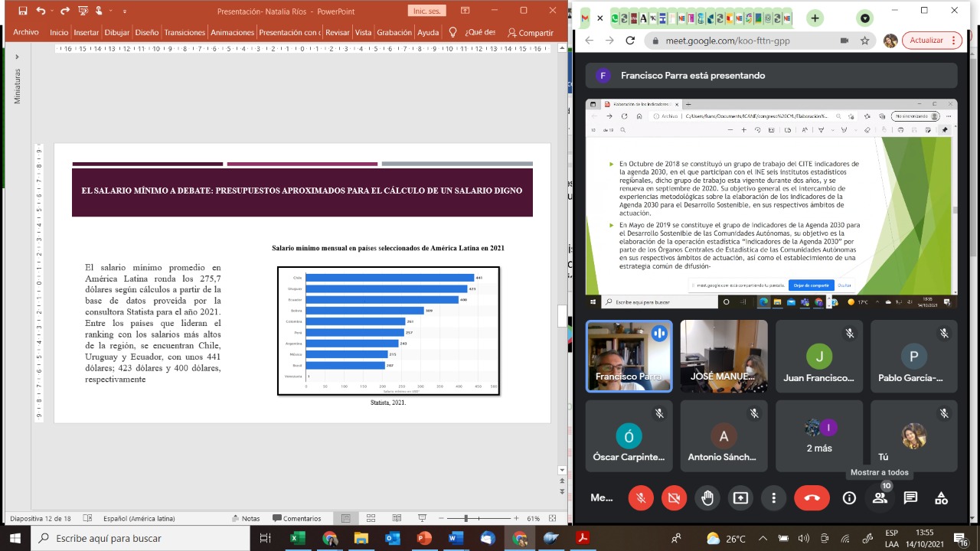This screenshot has height=551, width=980.
Task: Expand the Miniaturas thumbnail pane
Action: (x=17, y=57)
